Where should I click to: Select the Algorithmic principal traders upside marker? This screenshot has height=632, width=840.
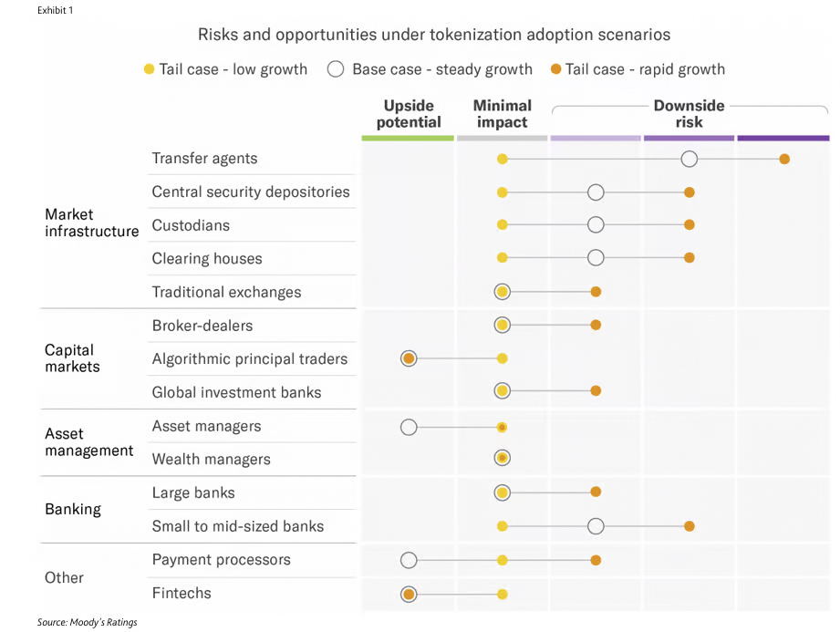409,358
